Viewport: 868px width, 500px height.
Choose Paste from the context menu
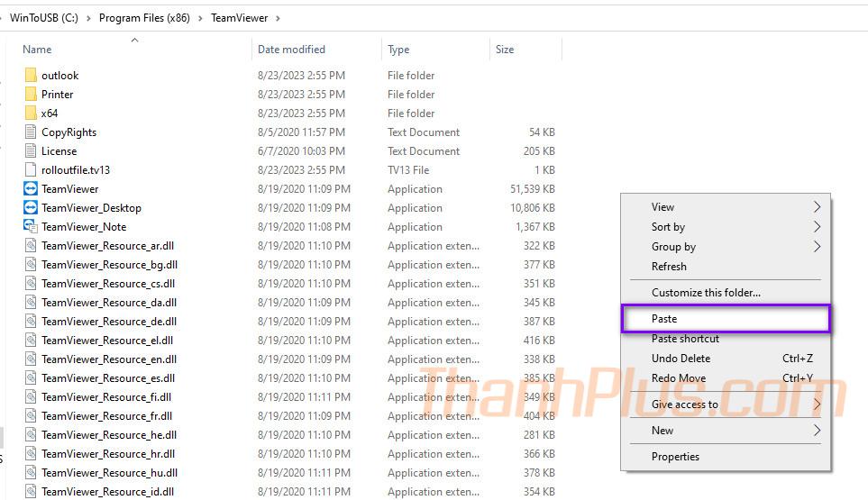click(x=664, y=319)
